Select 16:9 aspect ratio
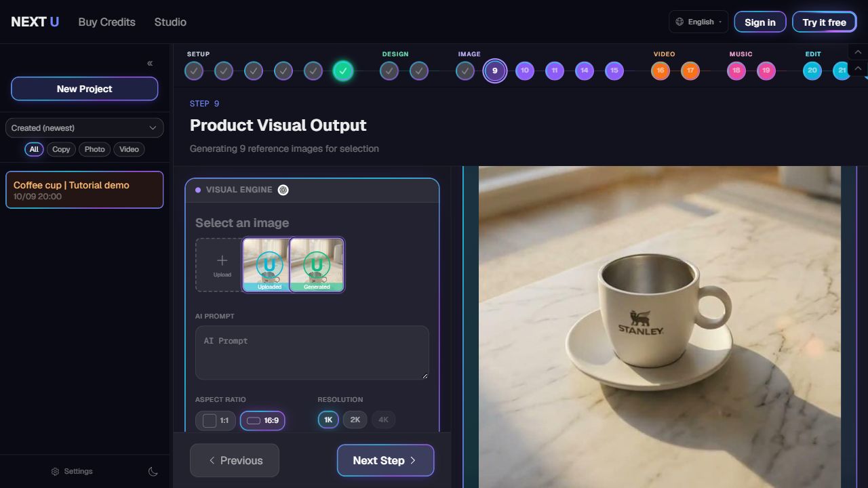The width and height of the screenshot is (868, 488). point(262,420)
